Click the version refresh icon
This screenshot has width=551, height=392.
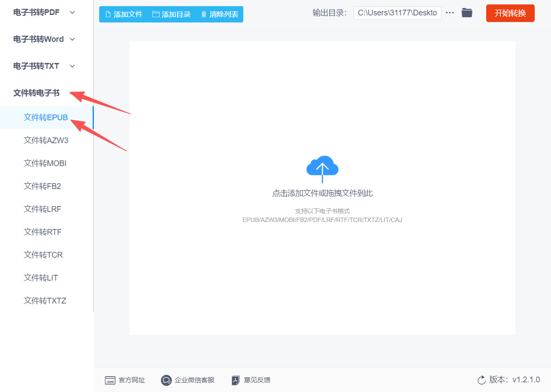tap(481, 380)
